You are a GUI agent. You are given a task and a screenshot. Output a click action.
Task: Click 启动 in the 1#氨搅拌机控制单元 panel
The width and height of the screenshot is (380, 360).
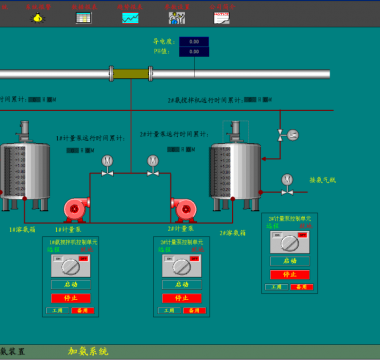point(71,285)
